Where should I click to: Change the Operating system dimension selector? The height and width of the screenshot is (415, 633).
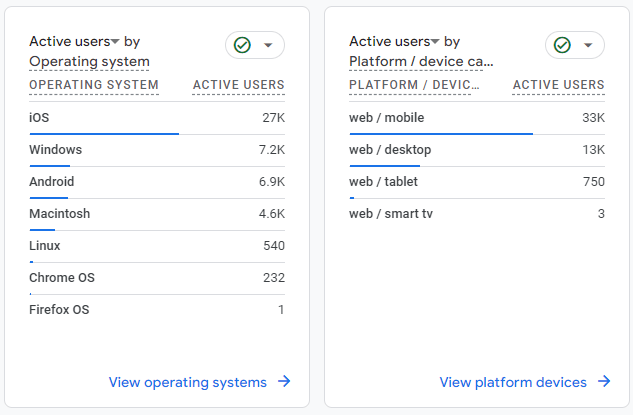[x=89, y=62]
